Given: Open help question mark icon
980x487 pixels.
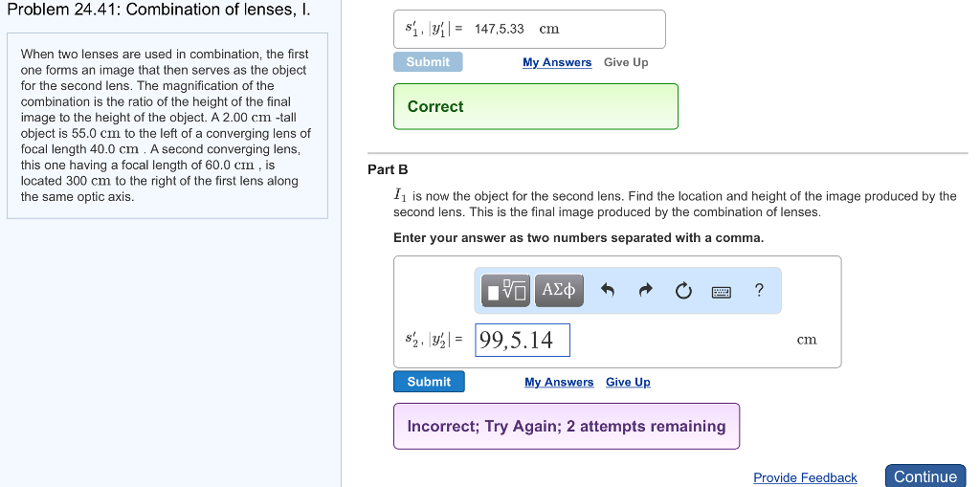Looking at the screenshot, I should [759, 290].
